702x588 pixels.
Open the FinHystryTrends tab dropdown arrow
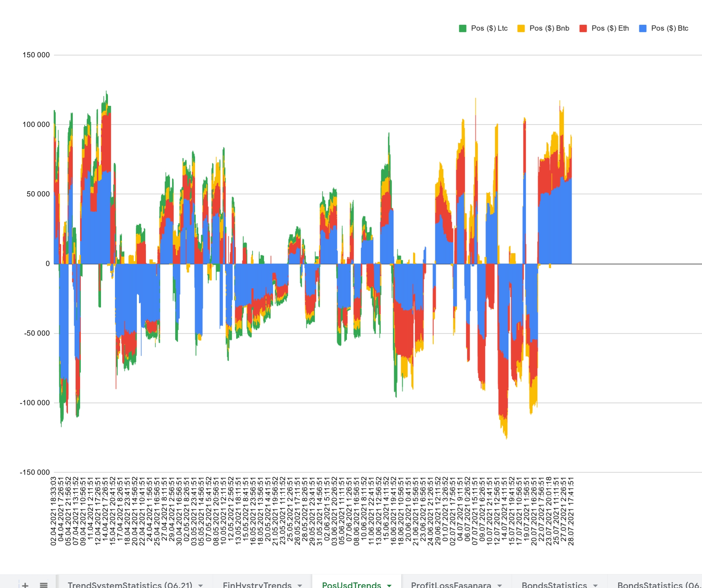pos(300,586)
